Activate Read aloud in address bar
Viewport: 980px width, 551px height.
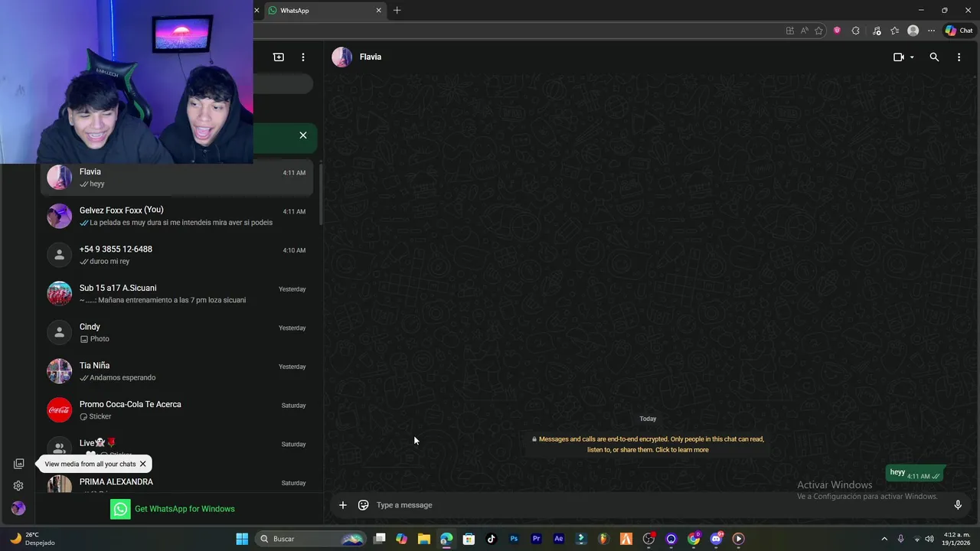pos(804,31)
